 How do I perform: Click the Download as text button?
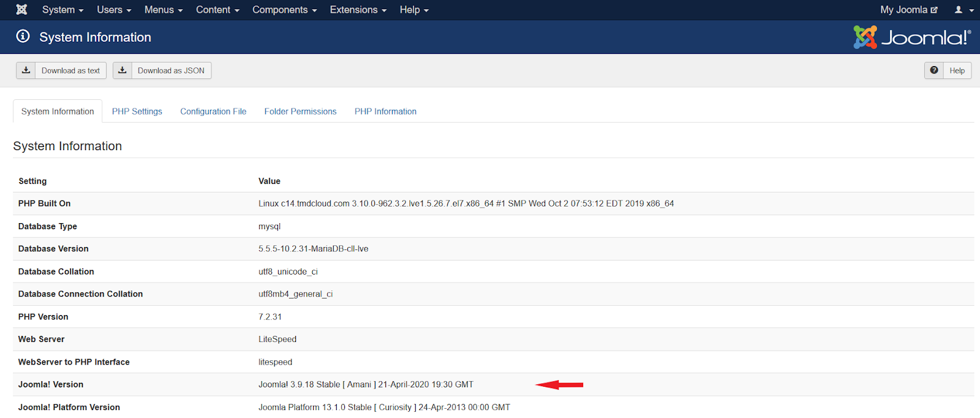70,70
